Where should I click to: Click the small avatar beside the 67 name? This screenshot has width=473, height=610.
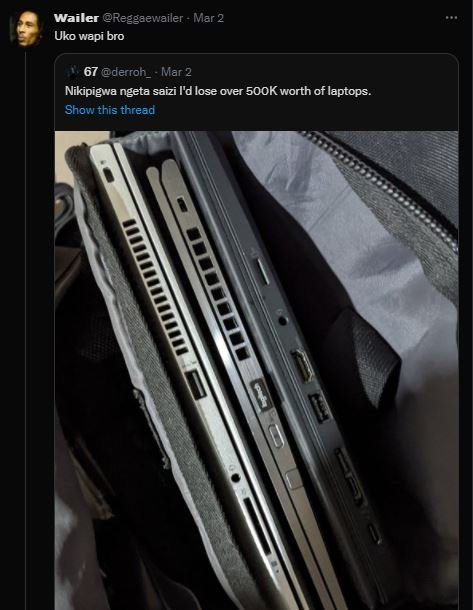[x=73, y=72]
